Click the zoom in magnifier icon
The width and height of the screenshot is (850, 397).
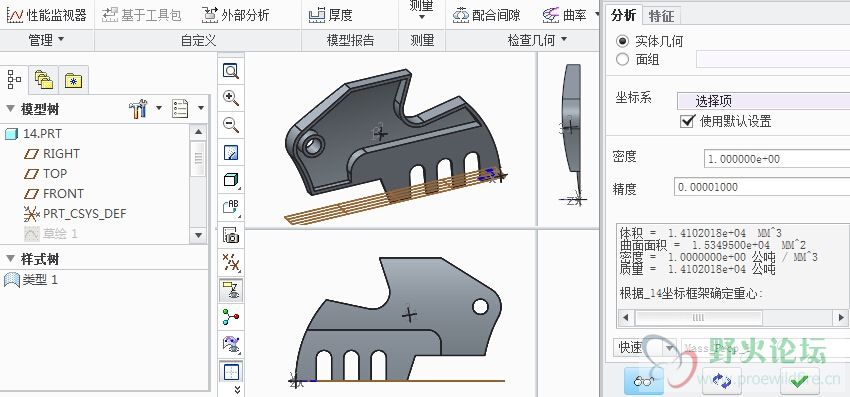[231, 98]
